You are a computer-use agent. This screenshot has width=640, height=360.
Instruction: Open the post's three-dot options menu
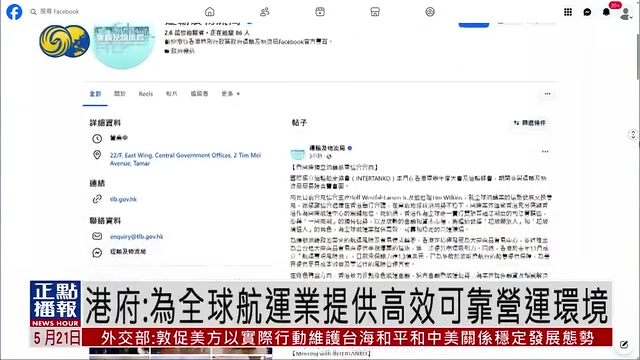point(545,151)
